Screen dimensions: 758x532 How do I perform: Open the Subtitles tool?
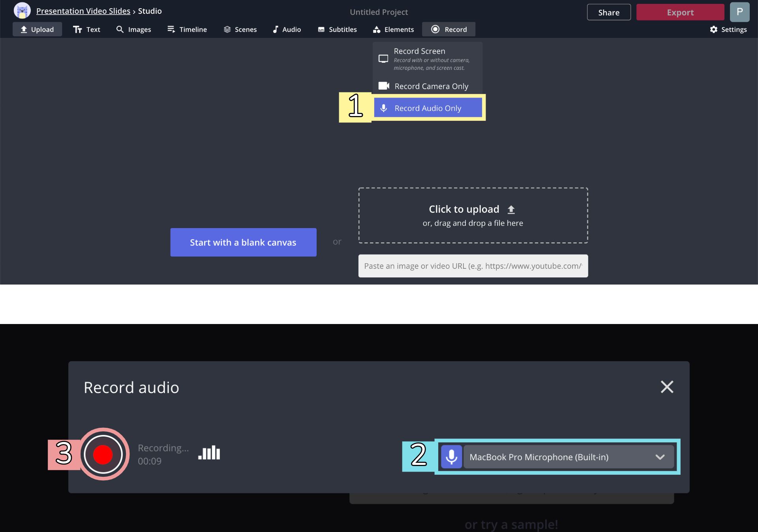337,30
